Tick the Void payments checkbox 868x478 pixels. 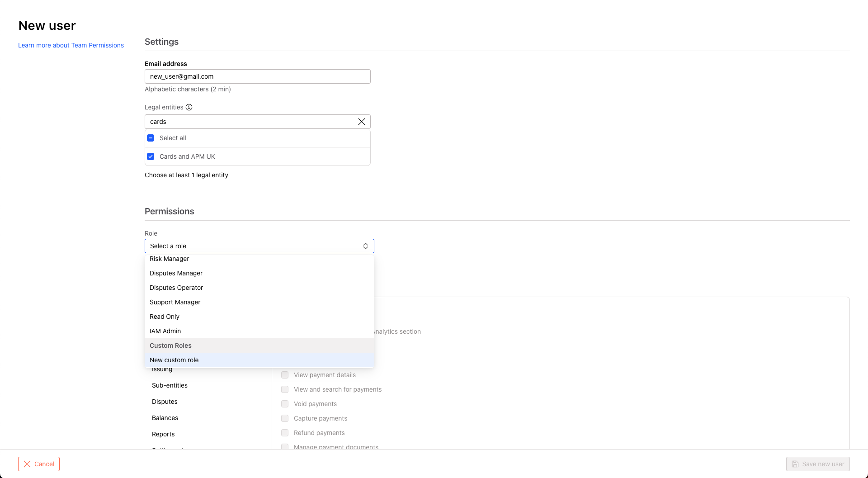click(285, 404)
